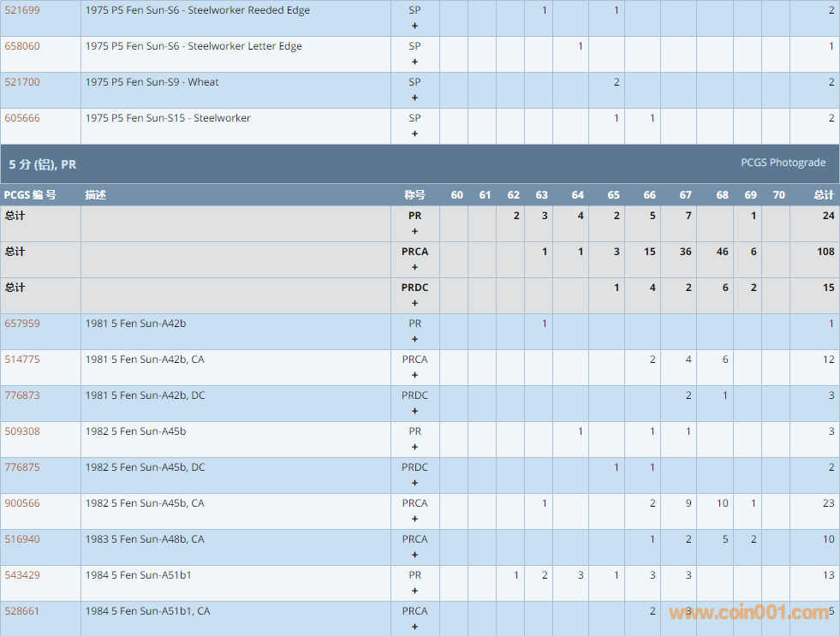Expand plus for 1983 Sun-A48b, CA row
840x636 pixels.
click(415, 555)
